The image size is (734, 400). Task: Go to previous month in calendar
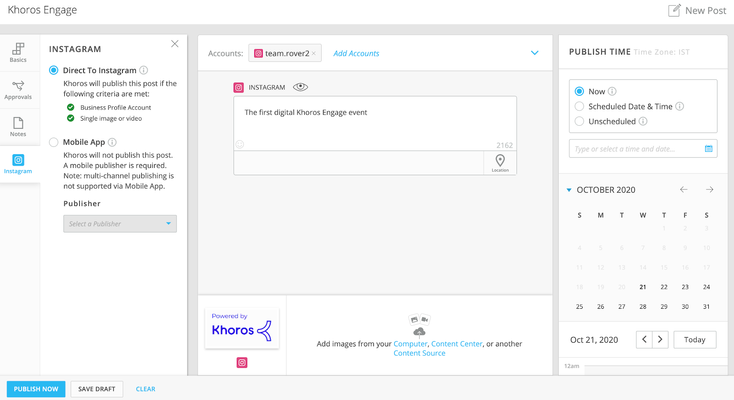click(684, 190)
